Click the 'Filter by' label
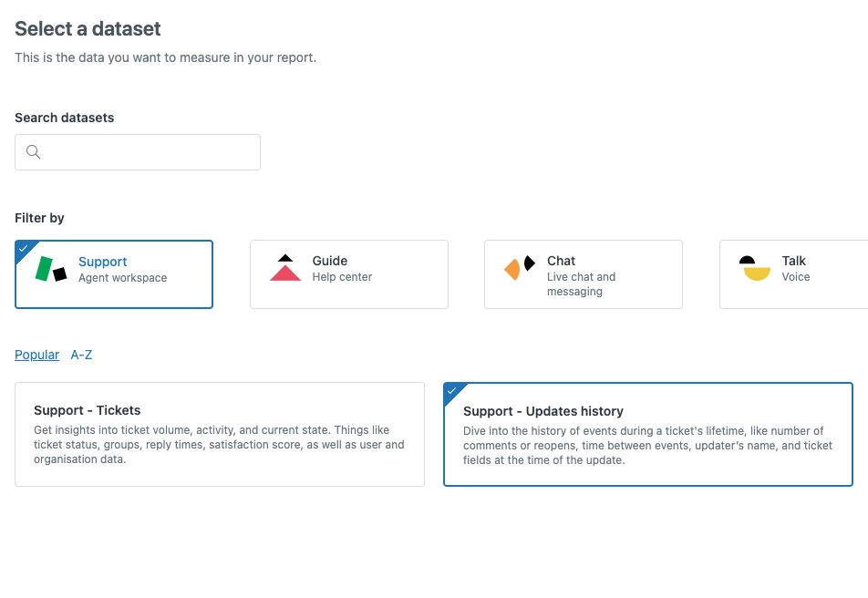The image size is (868, 598). (x=39, y=218)
